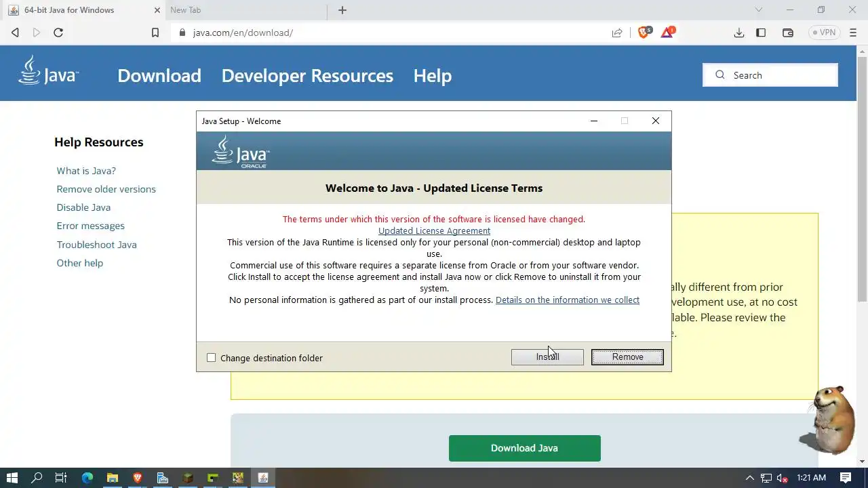Open File Explorer from taskbar
This screenshot has height=488, width=868.
pos(112,478)
